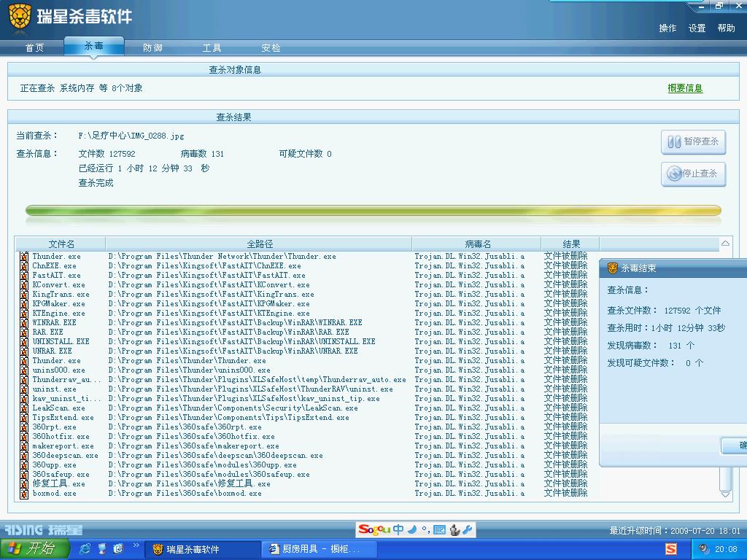Click the scan progress bar
The width and height of the screenshot is (747, 560).
tap(373, 211)
